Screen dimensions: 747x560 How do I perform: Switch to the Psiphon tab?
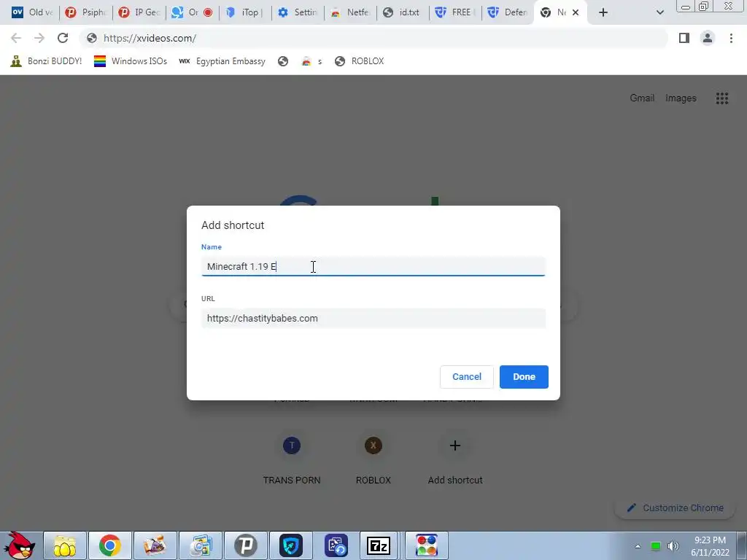(x=86, y=12)
